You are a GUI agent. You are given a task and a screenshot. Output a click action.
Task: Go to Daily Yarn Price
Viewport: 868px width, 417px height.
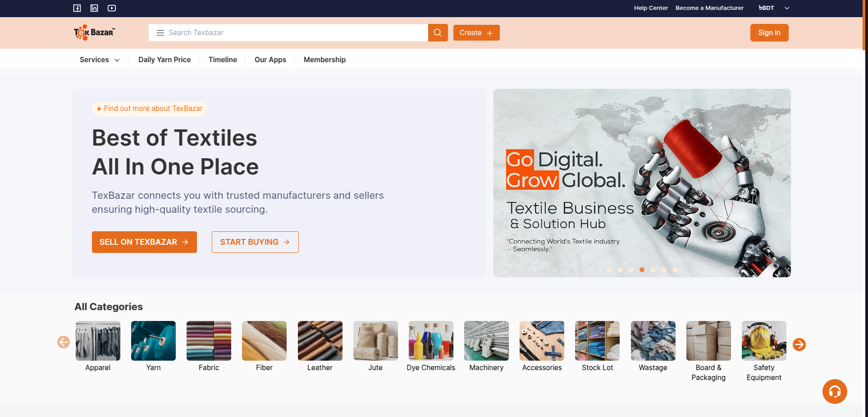(x=164, y=60)
